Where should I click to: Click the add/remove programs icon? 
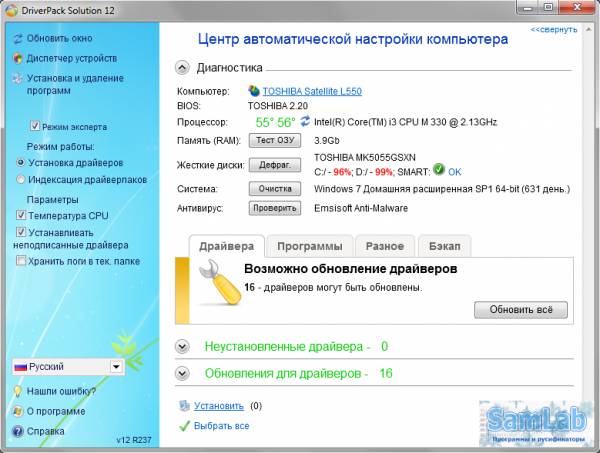pos(18,78)
